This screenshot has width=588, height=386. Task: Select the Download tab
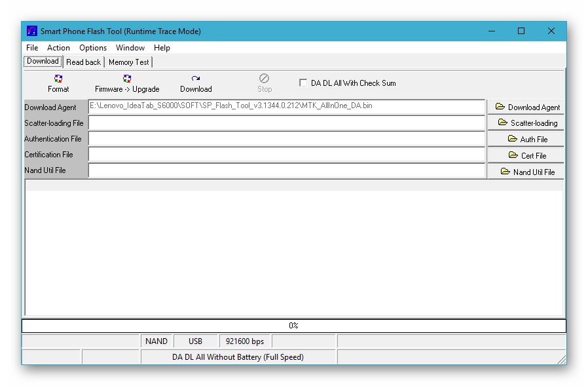(x=43, y=61)
